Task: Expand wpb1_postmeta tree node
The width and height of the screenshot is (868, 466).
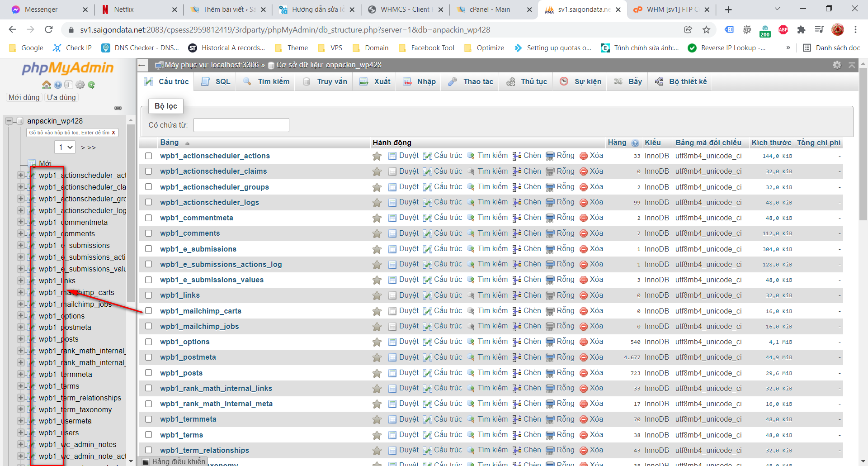Action: 20,327
